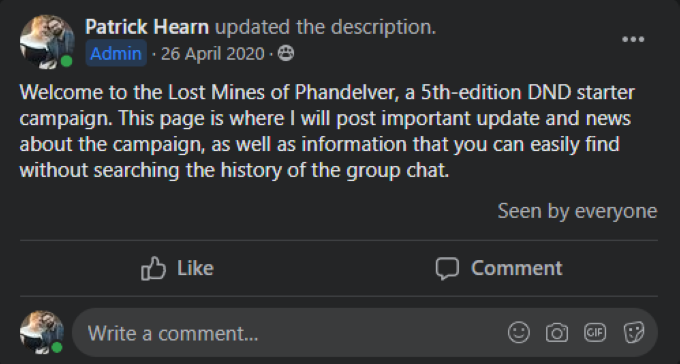Click the thumbs-up Like icon
Screen dimensions: 680x364
tap(154, 268)
